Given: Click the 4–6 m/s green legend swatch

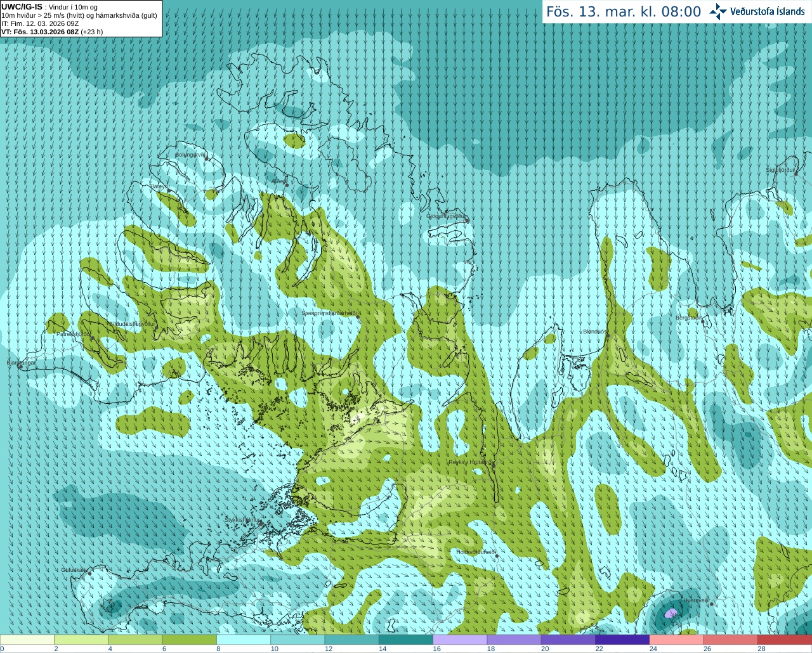Looking at the screenshot, I should click(135, 640).
